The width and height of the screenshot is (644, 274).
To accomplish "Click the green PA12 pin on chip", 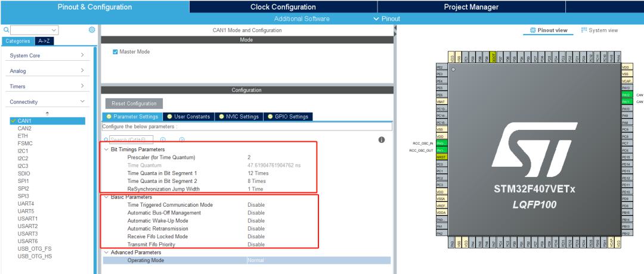I will tap(626, 95).
